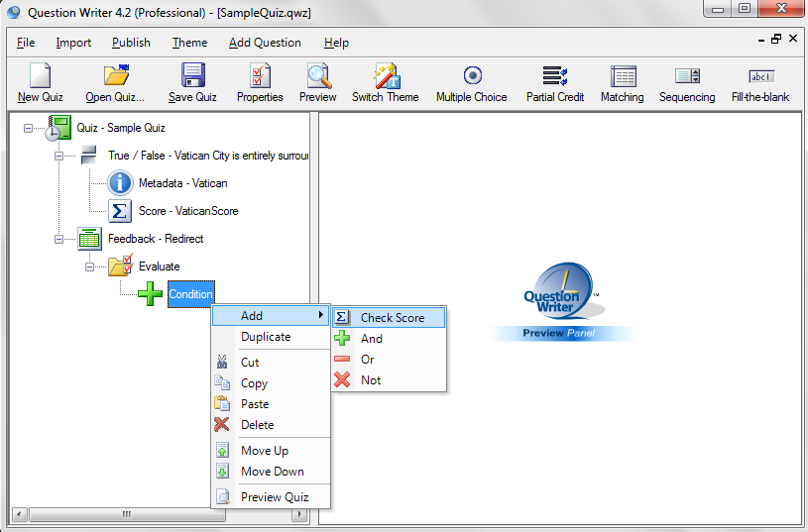Add a Partial Credit question from toolbar
The height and width of the screenshot is (532, 808).
click(x=555, y=75)
